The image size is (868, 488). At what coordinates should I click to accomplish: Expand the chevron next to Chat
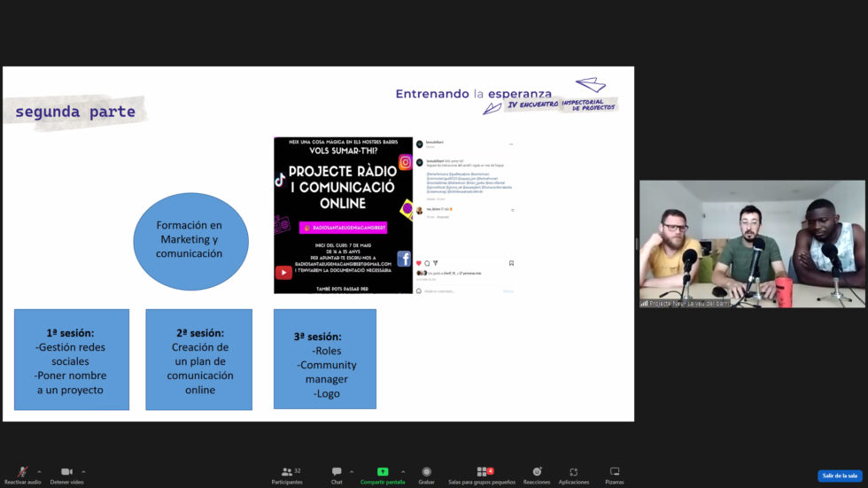352,471
